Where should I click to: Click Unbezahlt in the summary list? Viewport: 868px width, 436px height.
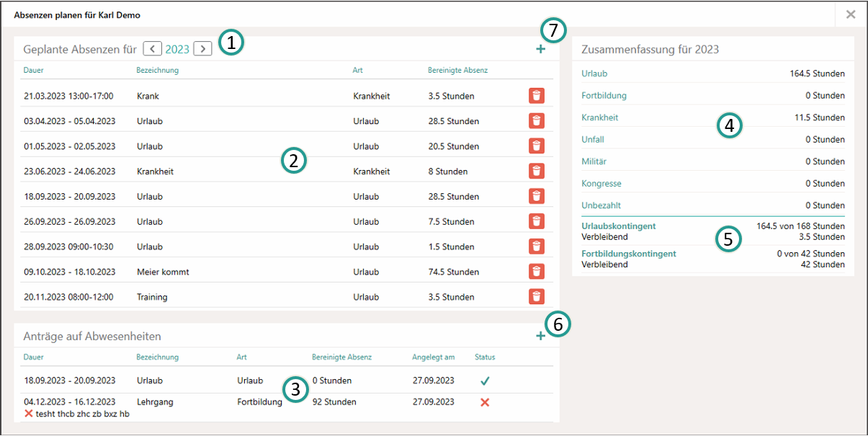pyautogui.click(x=600, y=205)
